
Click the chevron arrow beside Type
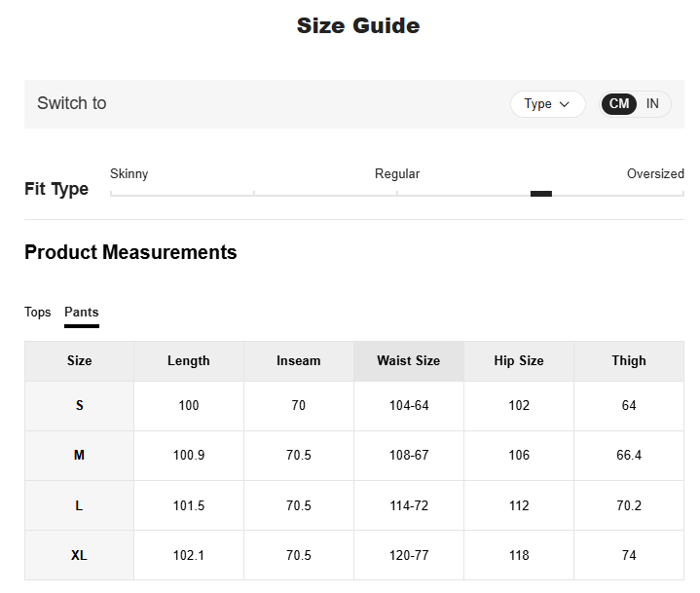565,104
